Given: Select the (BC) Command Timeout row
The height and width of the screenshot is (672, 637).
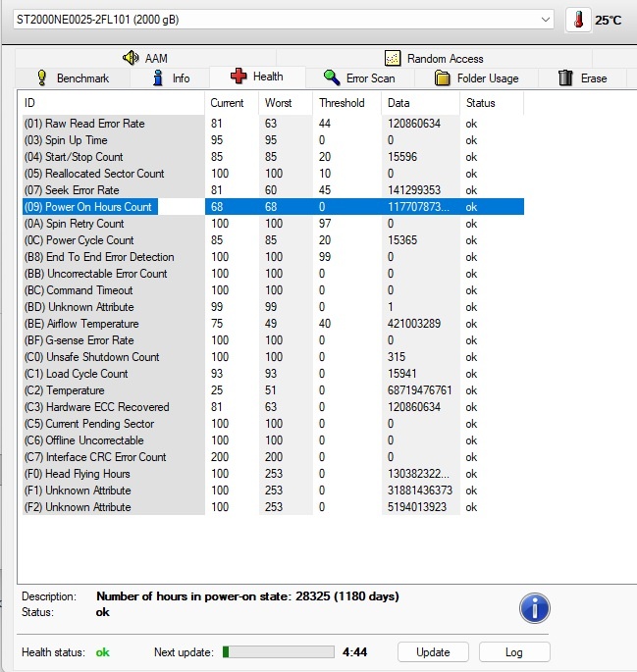Looking at the screenshot, I should pyautogui.click(x=273, y=290).
